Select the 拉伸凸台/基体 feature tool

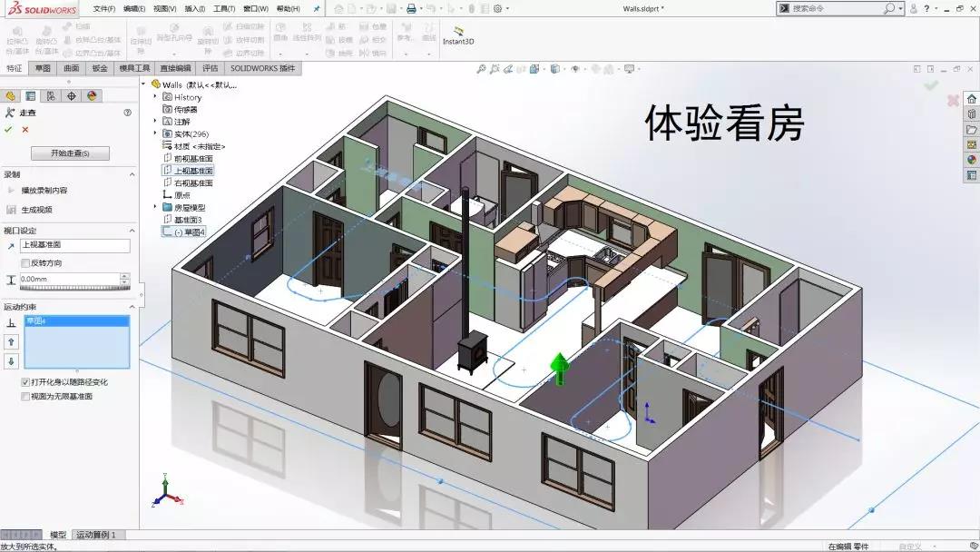(18, 38)
